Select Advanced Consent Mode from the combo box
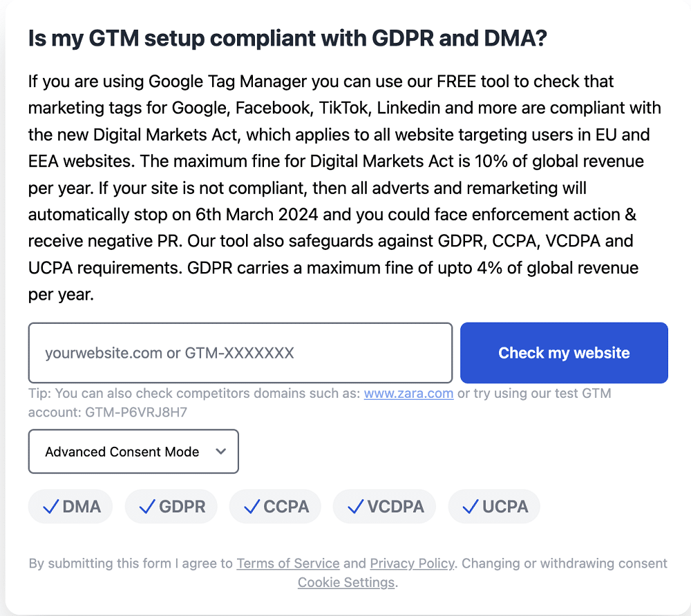The height and width of the screenshot is (616, 691). tap(133, 452)
